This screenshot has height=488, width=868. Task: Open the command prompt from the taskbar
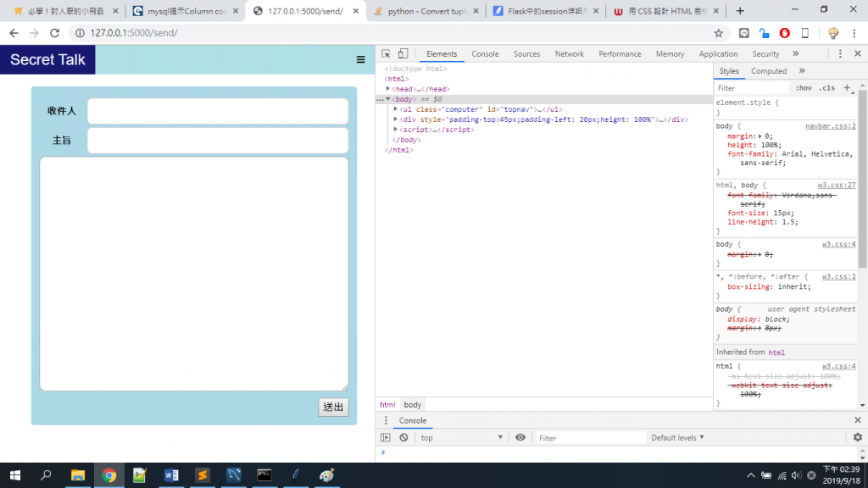click(264, 475)
